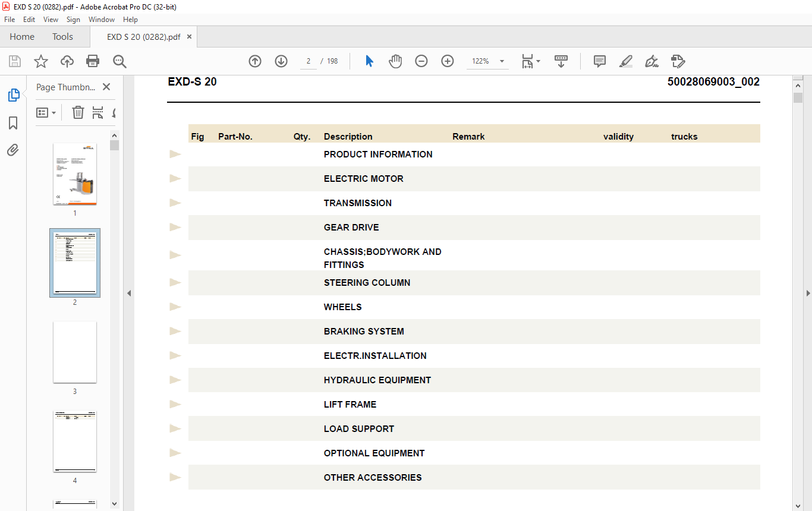Screen dimensions: 812x511
Task: Close the Page Thumbnails panel
Action: (x=106, y=87)
